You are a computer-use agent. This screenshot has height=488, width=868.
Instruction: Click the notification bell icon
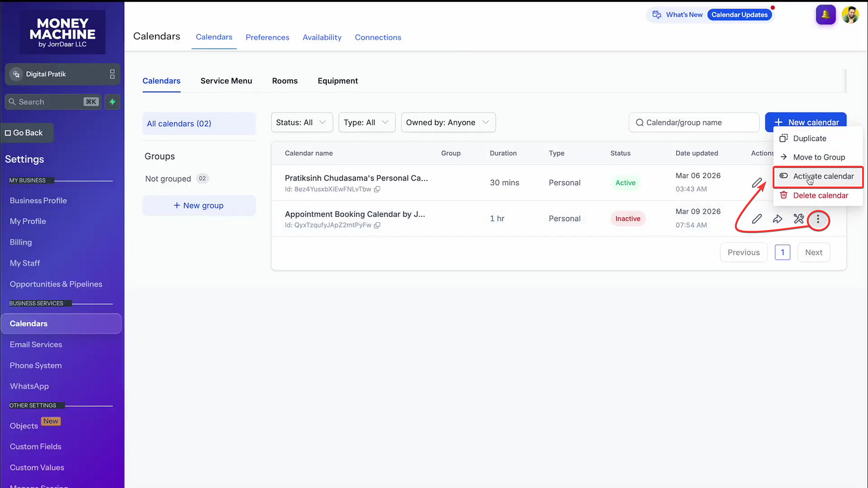coord(826,15)
